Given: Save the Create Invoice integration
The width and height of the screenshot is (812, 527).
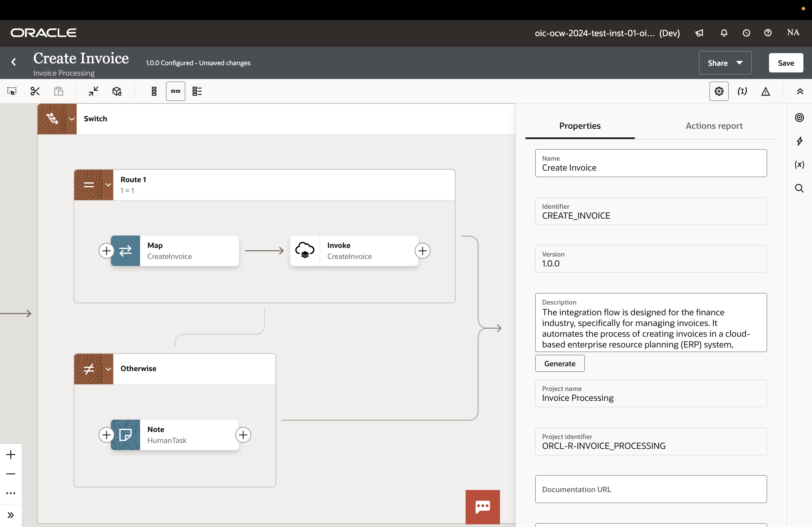Looking at the screenshot, I should pos(785,63).
